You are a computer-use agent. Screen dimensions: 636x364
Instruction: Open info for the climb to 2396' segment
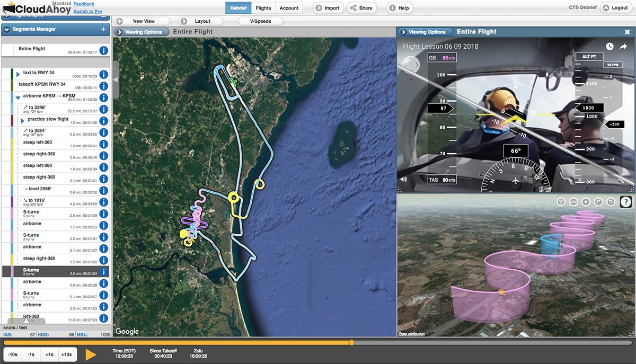pyautogui.click(x=104, y=109)
